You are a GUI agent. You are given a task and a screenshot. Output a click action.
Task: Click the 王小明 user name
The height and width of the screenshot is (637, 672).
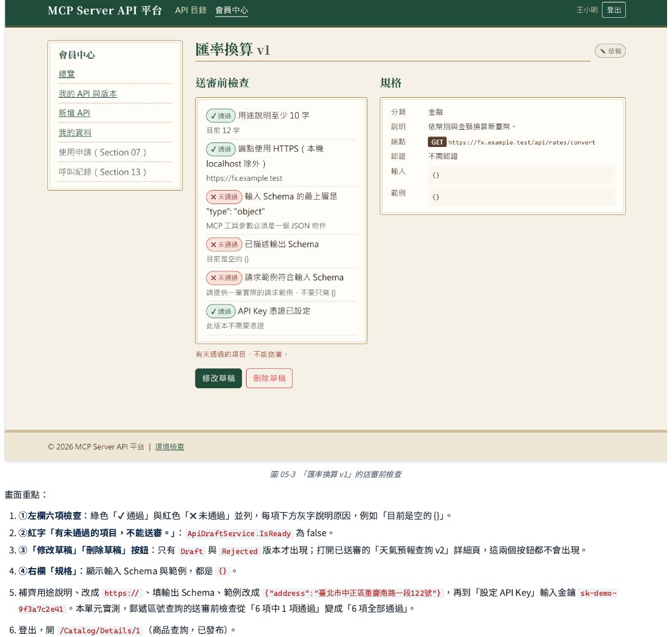[587, 10]
